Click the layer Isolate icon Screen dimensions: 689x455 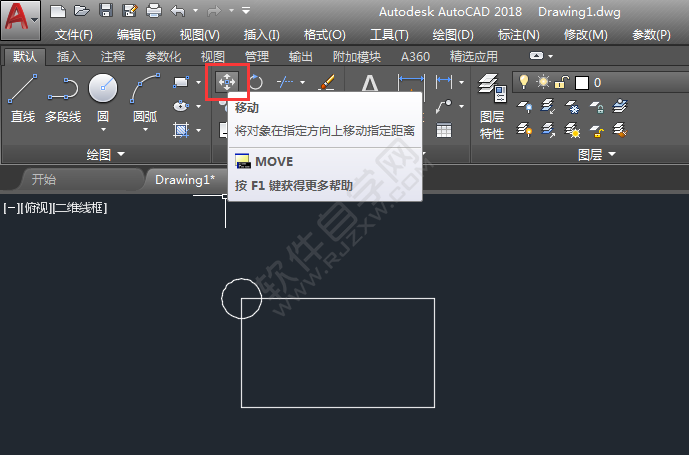click(x=548, y=106)
